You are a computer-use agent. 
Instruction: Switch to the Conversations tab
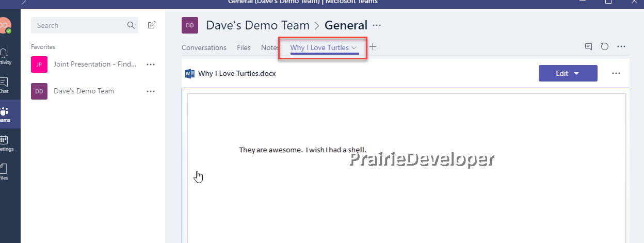tap(204, 47)
